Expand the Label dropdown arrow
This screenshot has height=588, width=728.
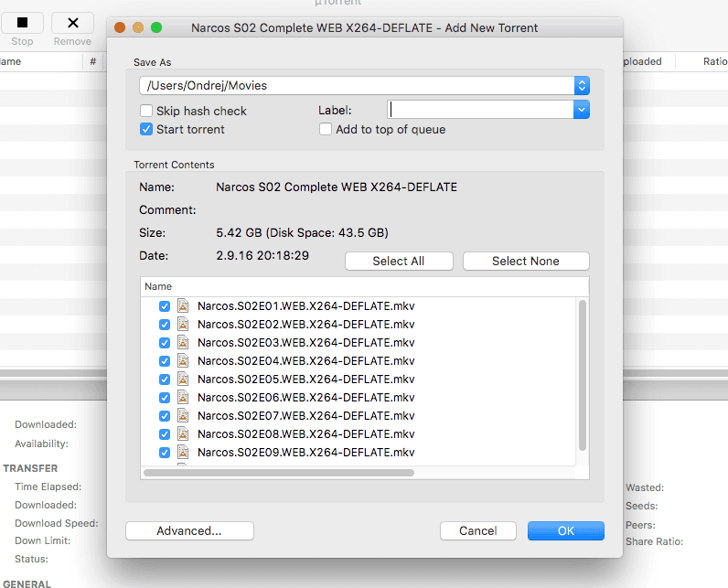[x=582, y=109]
